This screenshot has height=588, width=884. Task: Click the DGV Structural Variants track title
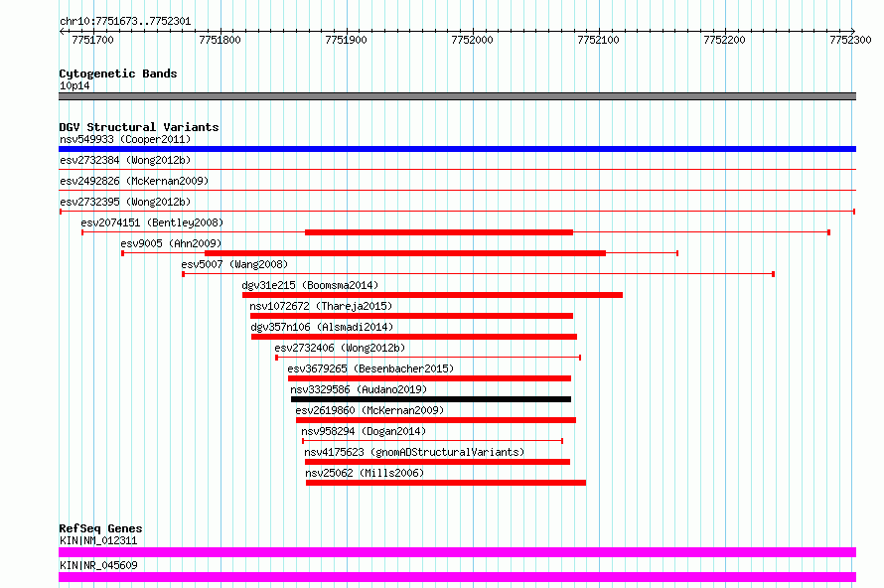(139, 127)
